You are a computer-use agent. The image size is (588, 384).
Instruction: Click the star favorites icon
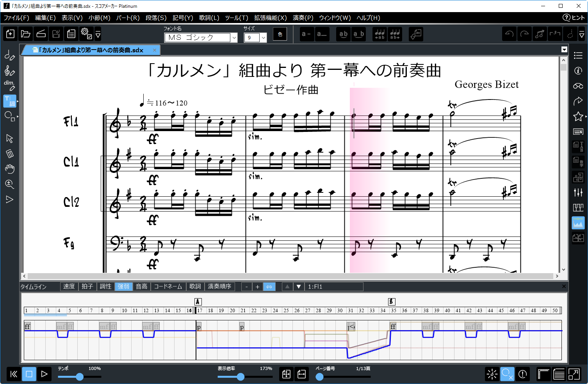coord(578,117)
